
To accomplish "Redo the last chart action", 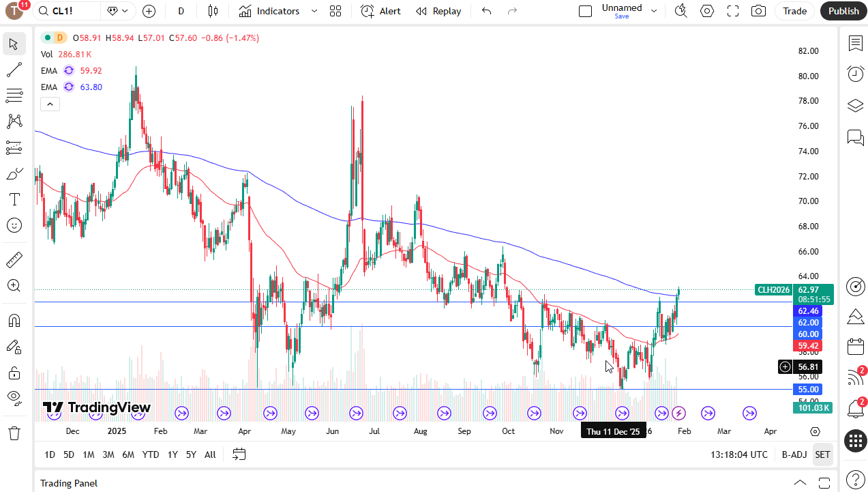I will click(x=512, y=11).
